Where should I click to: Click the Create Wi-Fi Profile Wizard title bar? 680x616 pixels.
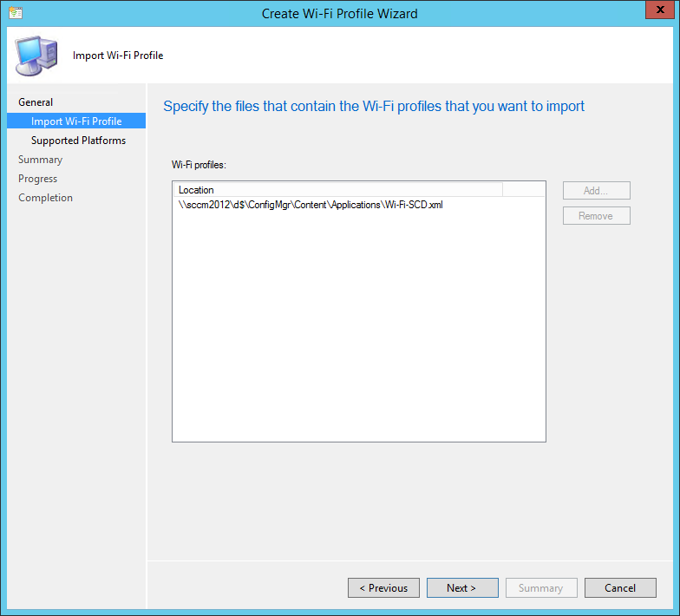339,13
